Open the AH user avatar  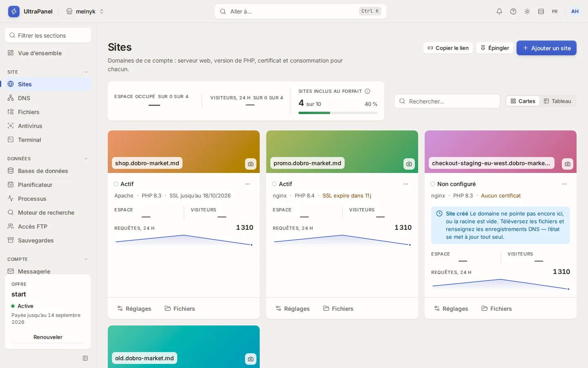(x=575, y=11)
